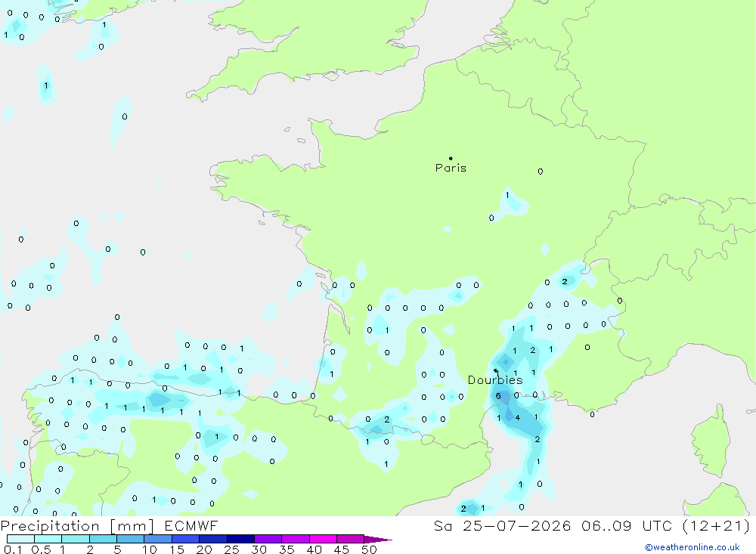
Task: Click the '06..09 UTC' time text
Action: [625, 525]
